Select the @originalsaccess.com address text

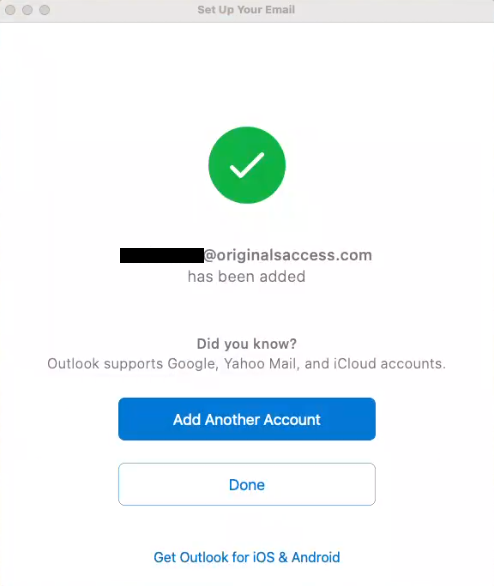[288, 255]
